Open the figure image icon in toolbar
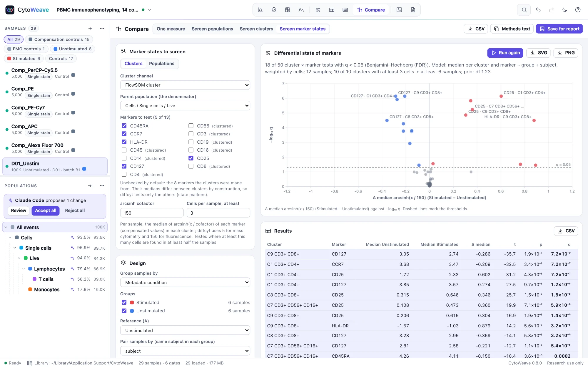This screenshot has width=588, height=368. pos(399,10)
